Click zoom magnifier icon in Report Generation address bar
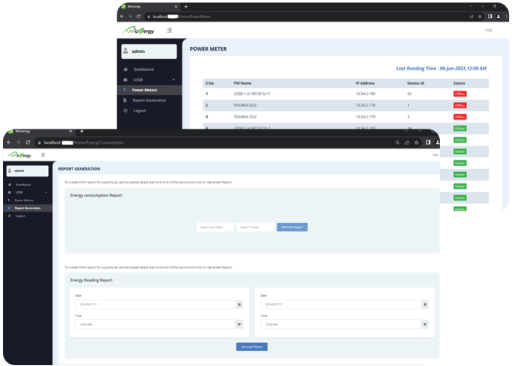512x366 pixels. pos(397,142)
